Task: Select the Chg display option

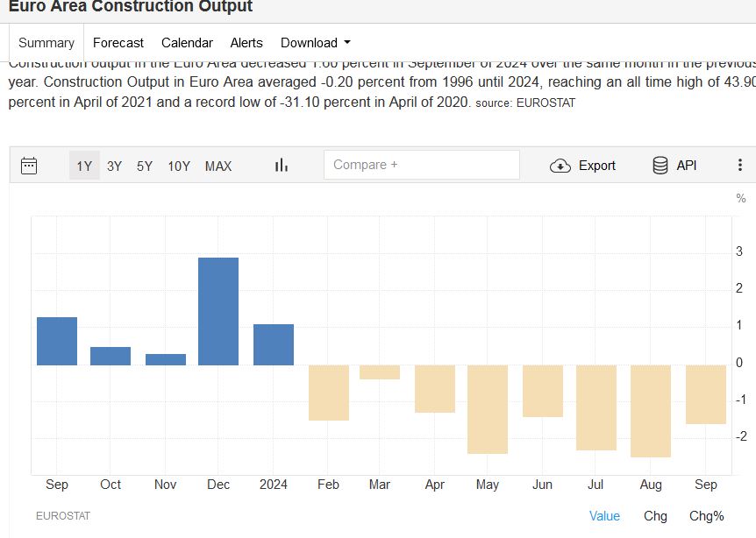Action: [x=655, y=516]
